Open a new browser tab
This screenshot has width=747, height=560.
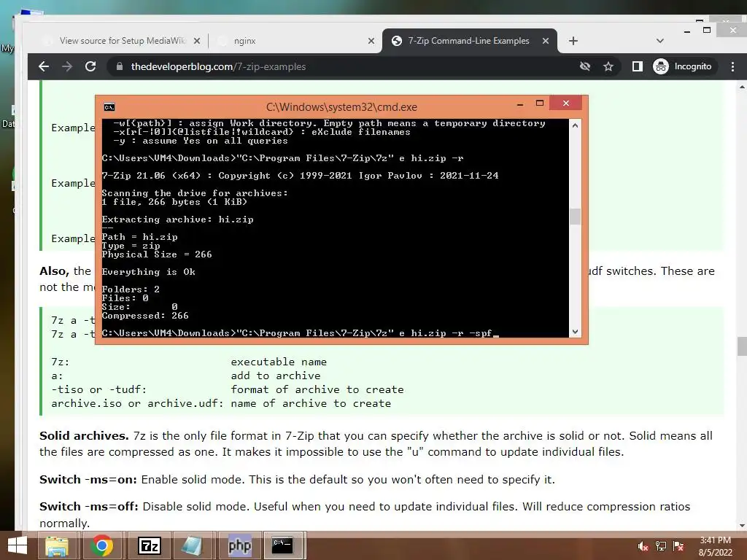click(x=573, y=41)
